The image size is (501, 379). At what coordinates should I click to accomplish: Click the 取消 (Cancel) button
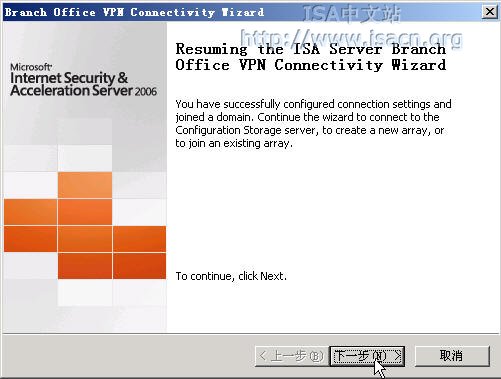point(452,356)
